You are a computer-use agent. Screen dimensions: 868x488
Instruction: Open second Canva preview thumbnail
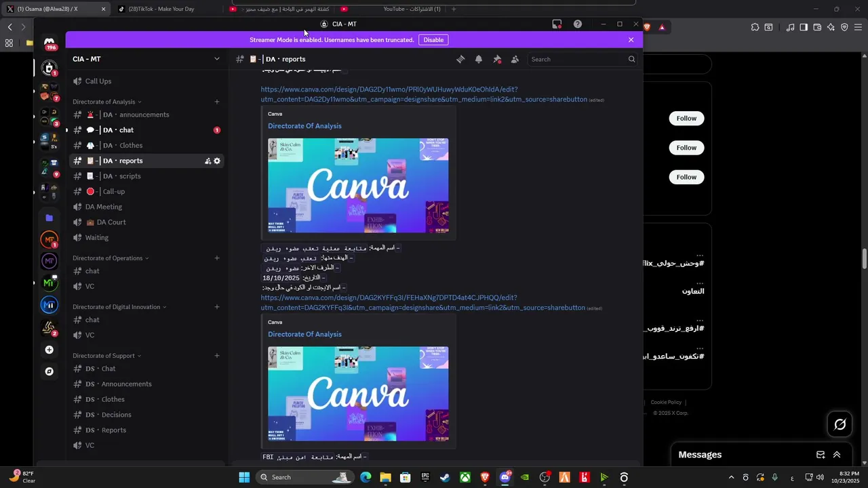click(358, 394)
